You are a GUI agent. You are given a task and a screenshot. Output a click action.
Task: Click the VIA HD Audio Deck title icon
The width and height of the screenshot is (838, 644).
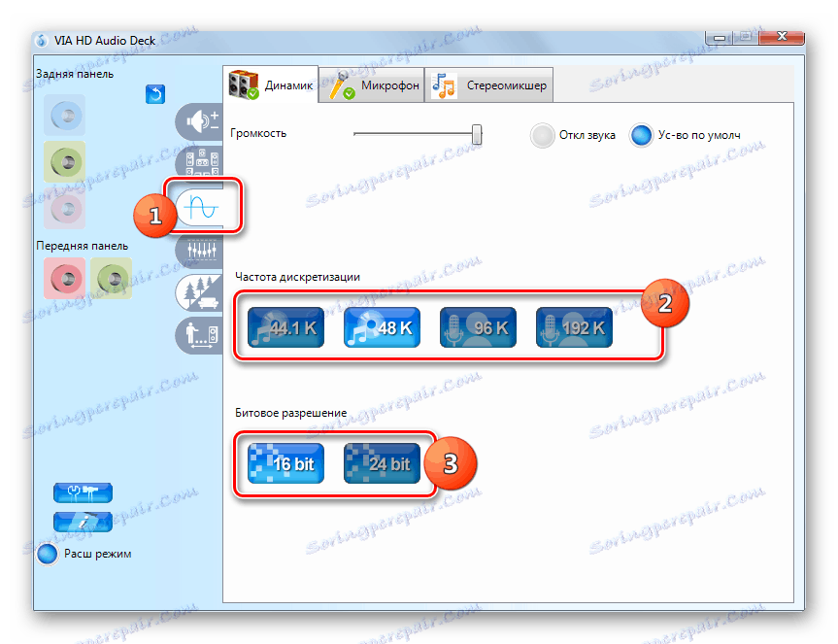click(x=41, y=40)
